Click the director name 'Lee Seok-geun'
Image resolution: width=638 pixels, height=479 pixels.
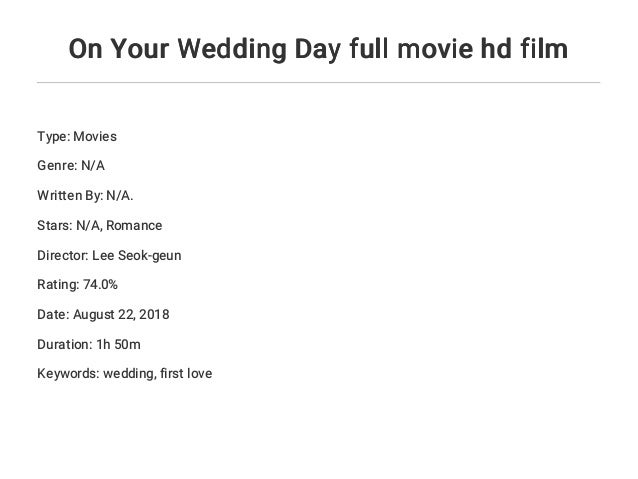pos(137,255)
